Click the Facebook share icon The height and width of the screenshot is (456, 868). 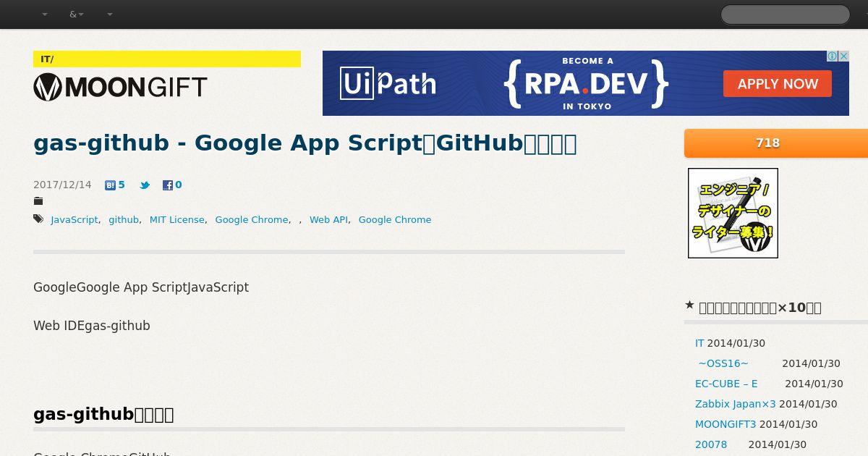tap(167, 185)
